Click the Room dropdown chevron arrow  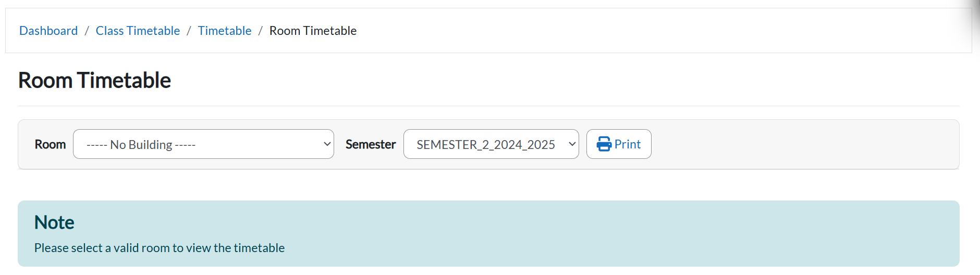point(327,144)
